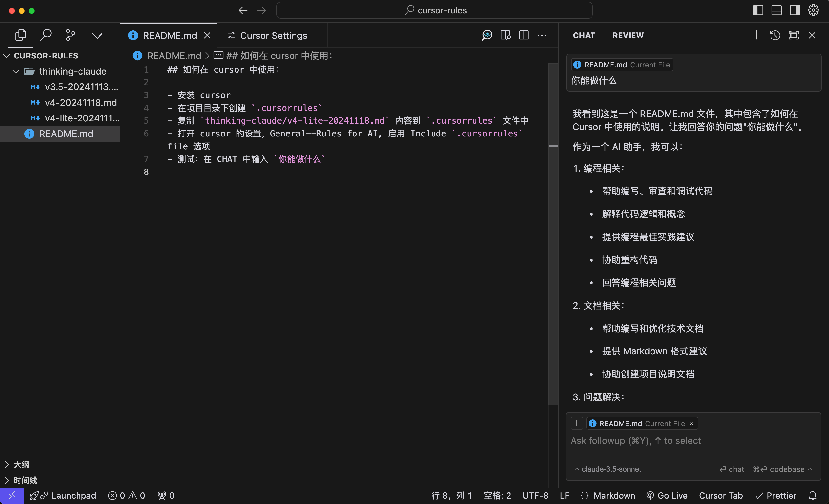Open the Explorer files icon
829x504 pixels.
[20, 35]
